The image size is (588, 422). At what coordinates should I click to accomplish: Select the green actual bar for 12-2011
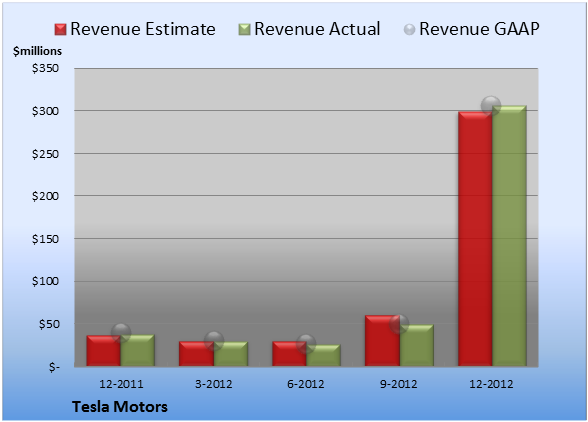tap(137, 350)
